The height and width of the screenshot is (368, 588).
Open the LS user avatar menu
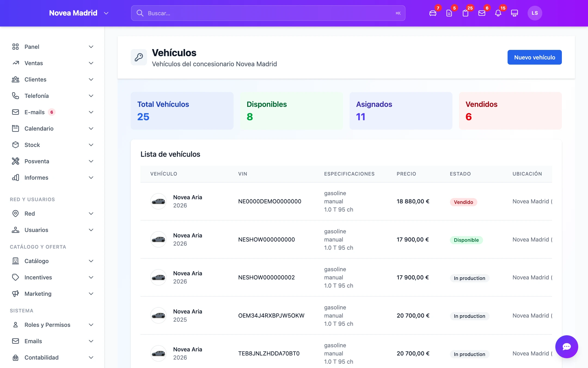click(x=535, y=13)
